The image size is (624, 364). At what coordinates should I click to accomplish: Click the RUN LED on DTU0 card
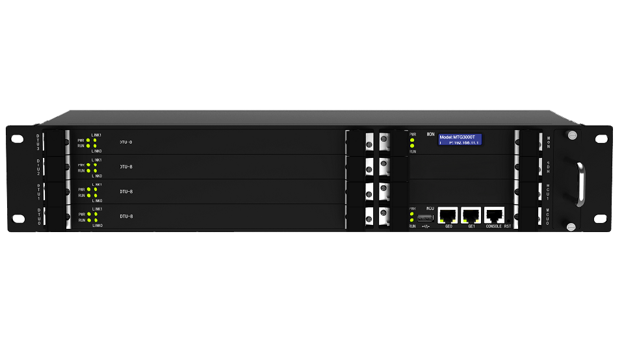tap(89, 220)
